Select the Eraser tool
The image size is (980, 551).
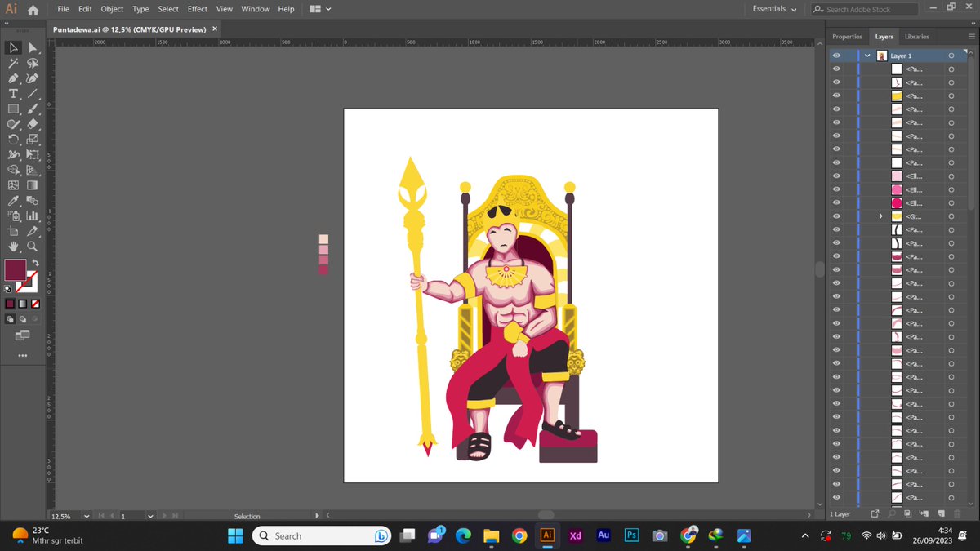(33, 124)
